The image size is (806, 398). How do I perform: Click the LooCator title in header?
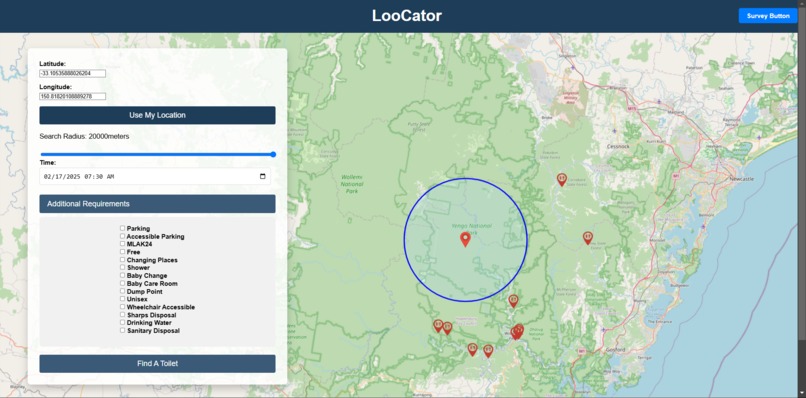pos(407,16)
